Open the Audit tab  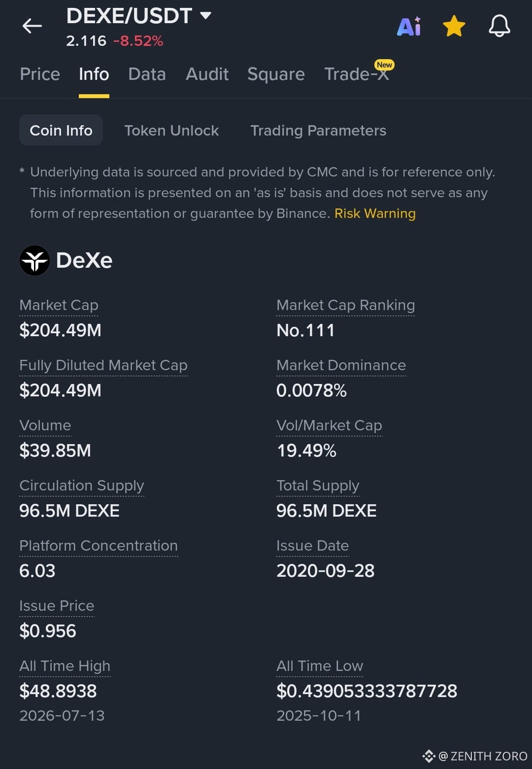[x=207, y=74]
